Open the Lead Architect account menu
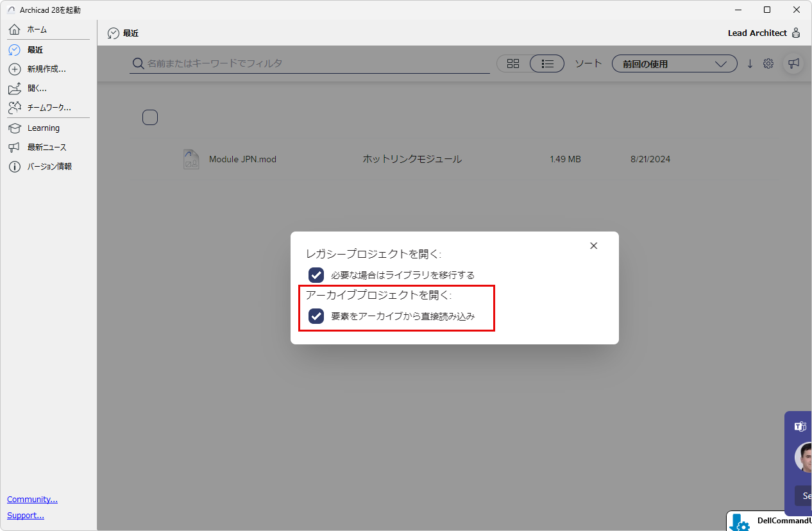 (x=764, y=33)
